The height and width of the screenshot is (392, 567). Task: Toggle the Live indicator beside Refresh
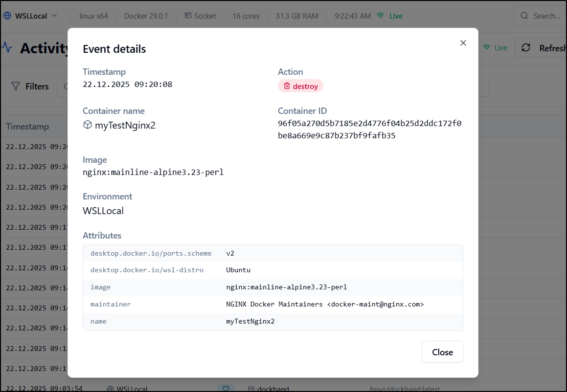pyautogui.click(x=495, y=48)
